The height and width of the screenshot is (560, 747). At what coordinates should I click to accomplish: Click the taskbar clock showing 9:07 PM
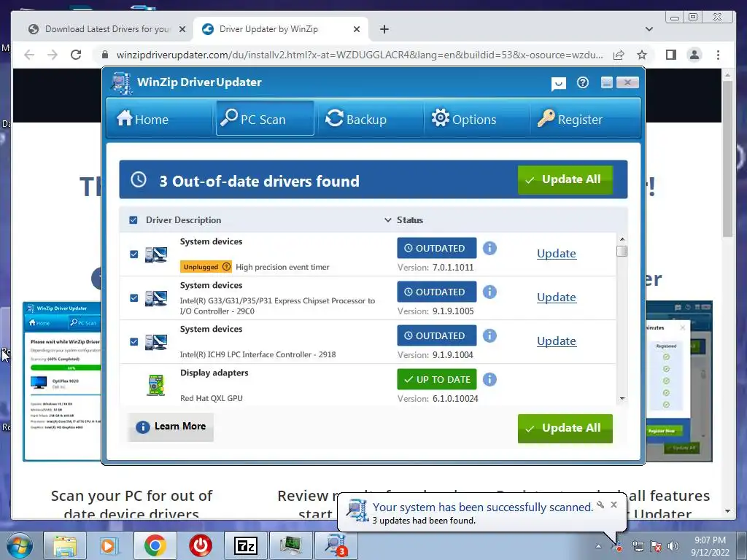click(710, 540)
